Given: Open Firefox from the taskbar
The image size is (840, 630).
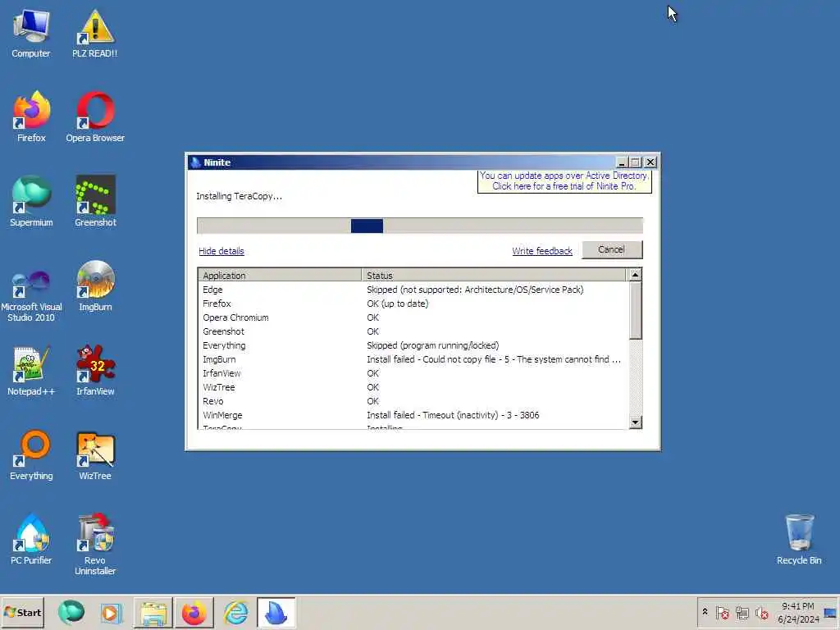Looking at the screenshot, I should click(194, 612).
